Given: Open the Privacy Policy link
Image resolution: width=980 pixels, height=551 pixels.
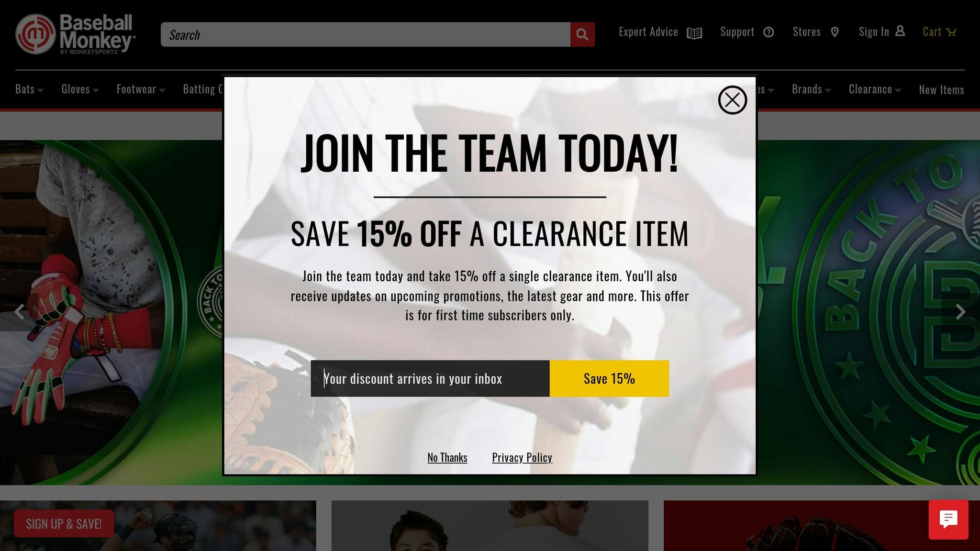Looking at the screenshot, I should (x=522, y=458).
